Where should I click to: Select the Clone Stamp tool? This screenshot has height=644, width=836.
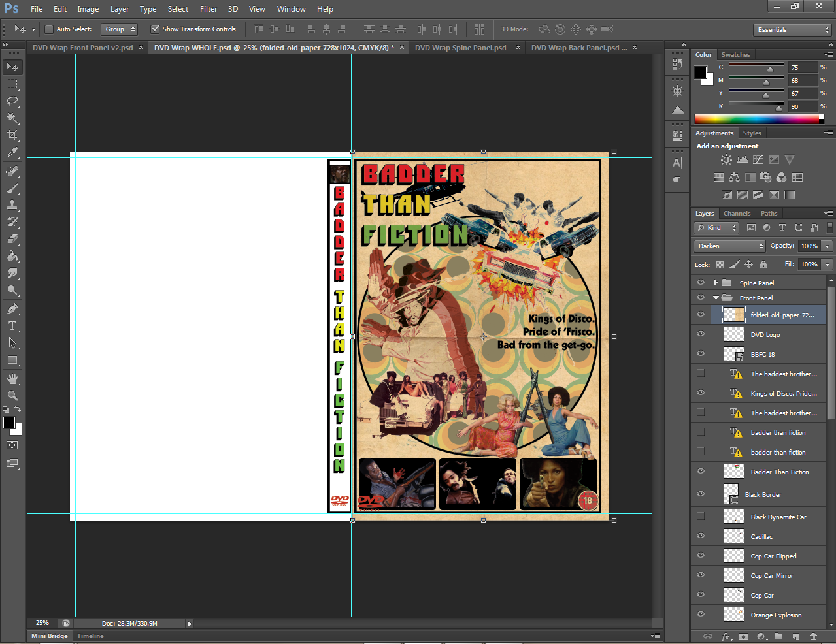point(12,205)
